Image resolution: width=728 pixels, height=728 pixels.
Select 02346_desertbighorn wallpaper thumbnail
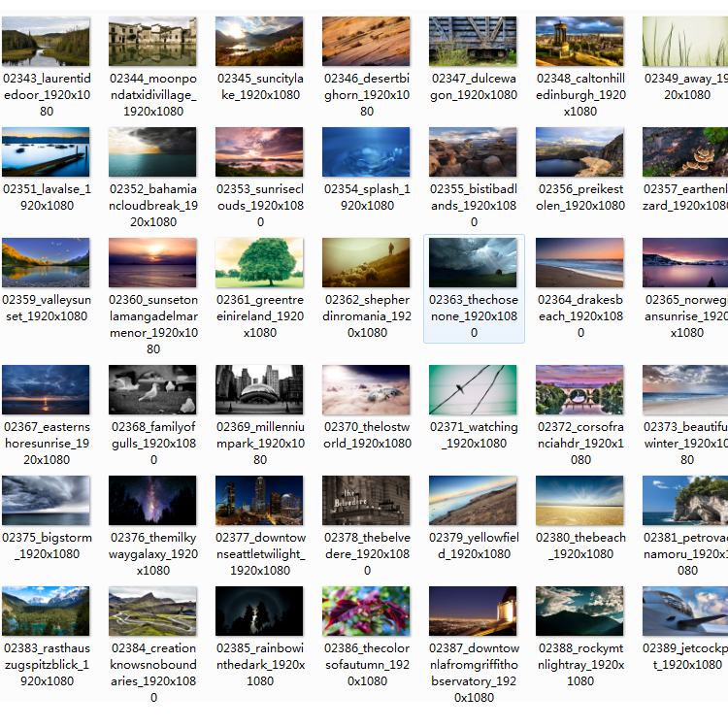pyautogui.click(x=366, y=42)
